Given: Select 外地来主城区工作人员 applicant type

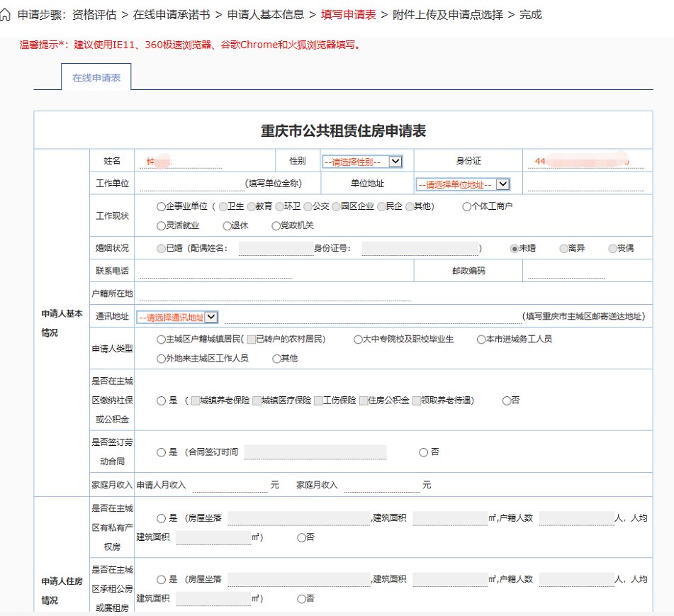Looking at the screenshot, I should pos(161,359).
